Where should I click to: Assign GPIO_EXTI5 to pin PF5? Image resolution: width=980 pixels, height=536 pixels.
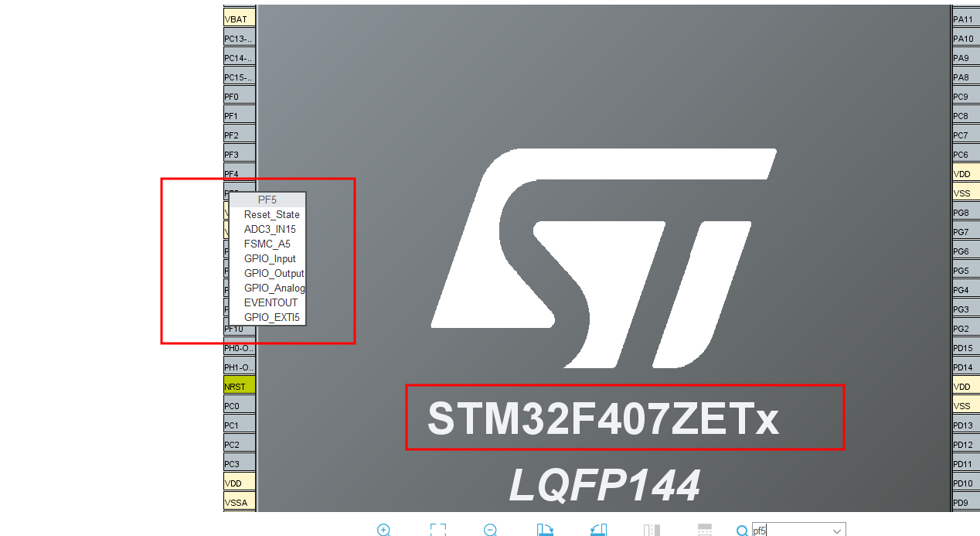coord(271,317)
